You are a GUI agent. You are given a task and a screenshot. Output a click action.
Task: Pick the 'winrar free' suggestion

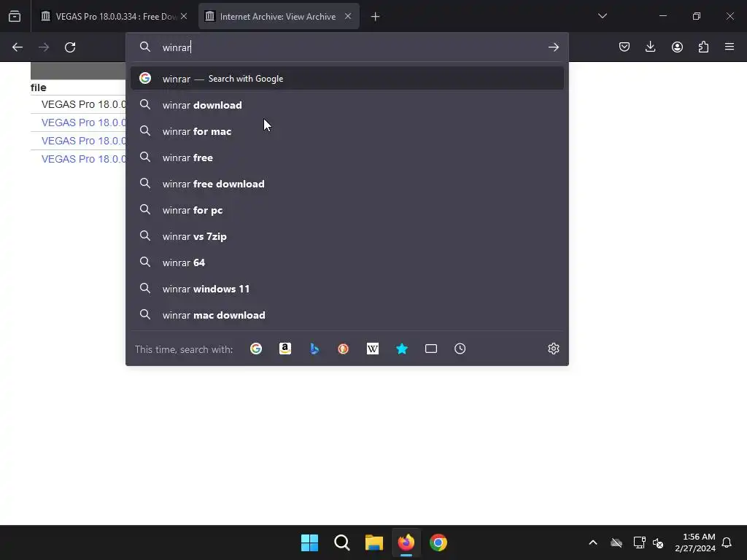(x=347, y=157)
